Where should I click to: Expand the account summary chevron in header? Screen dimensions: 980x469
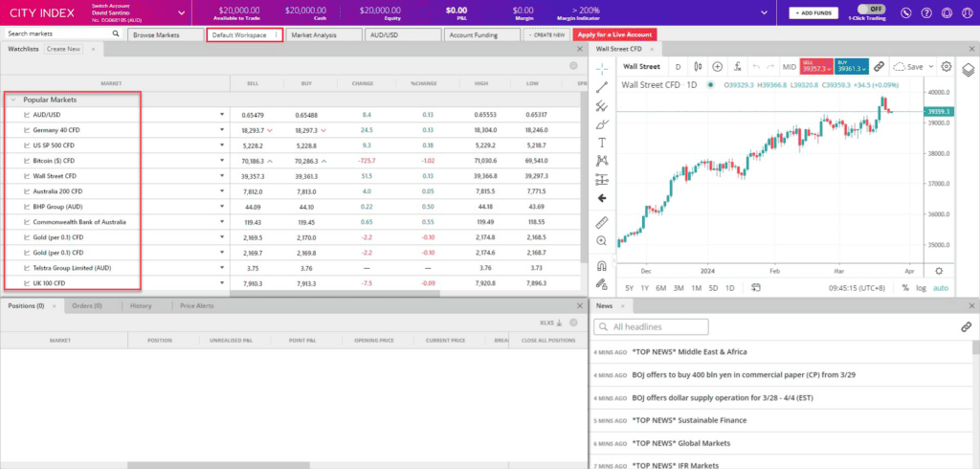pos(764,12)
